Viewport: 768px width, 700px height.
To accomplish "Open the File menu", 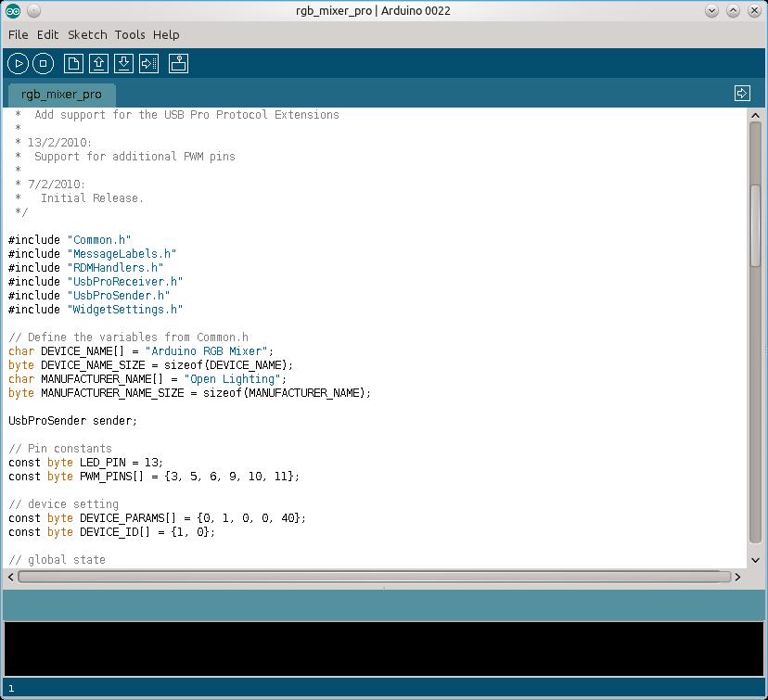I will (x=18, y=34).
